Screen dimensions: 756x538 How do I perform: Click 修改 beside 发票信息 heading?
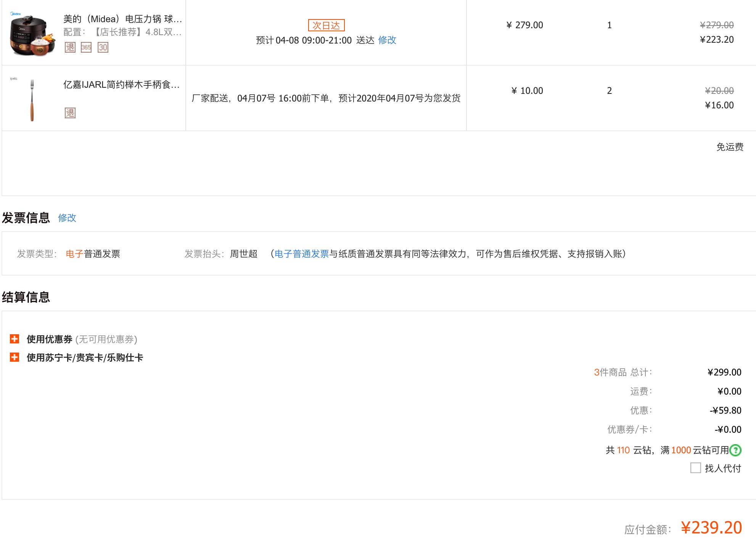(67, 218)
